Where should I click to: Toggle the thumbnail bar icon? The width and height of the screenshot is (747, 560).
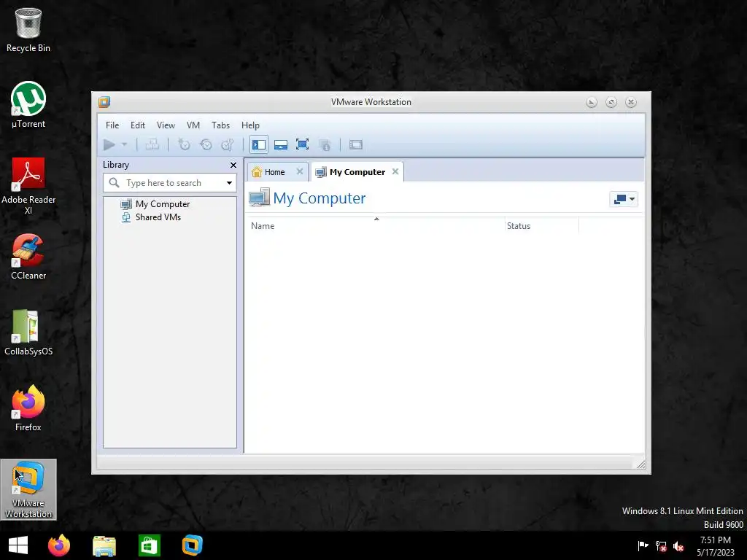click(x=281, y=144)
